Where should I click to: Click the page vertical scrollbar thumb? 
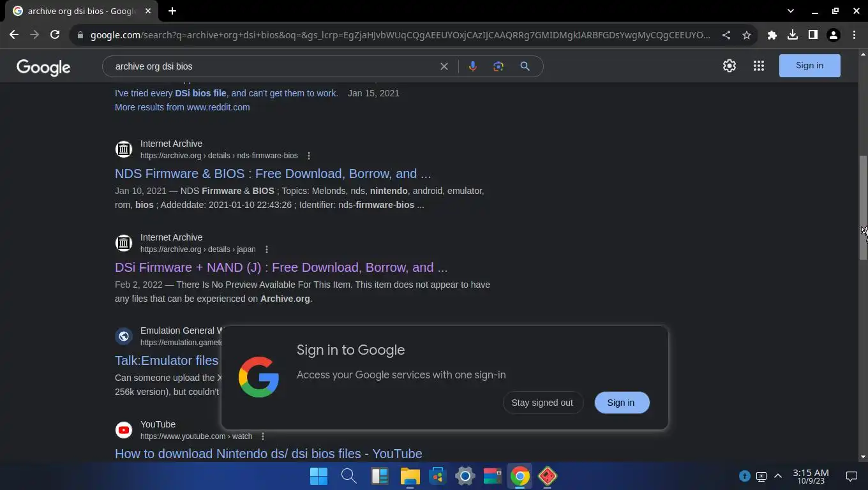[863, 207]
